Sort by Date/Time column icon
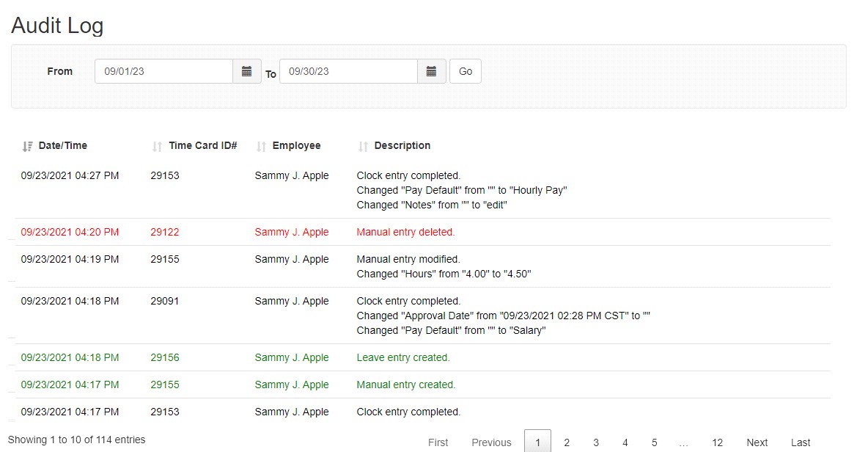 pos(28,146)
